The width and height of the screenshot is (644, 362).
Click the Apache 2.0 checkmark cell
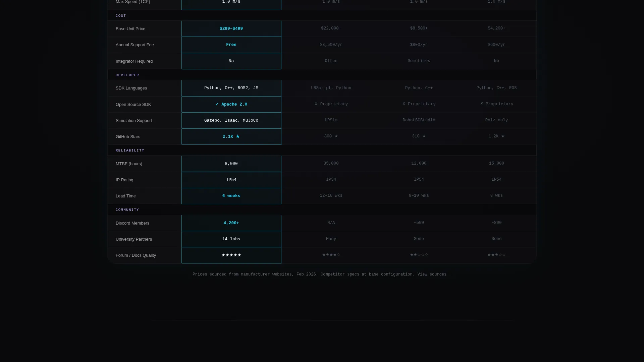[231, 104]
